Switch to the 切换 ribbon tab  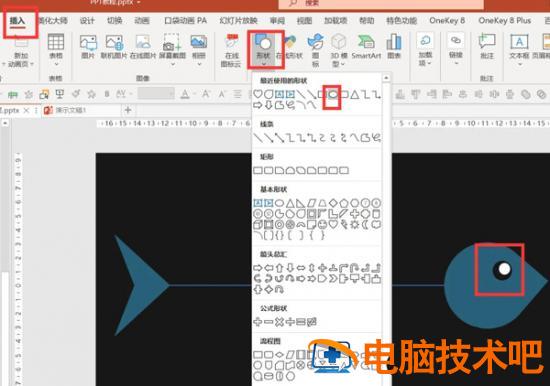coord(114,21)
